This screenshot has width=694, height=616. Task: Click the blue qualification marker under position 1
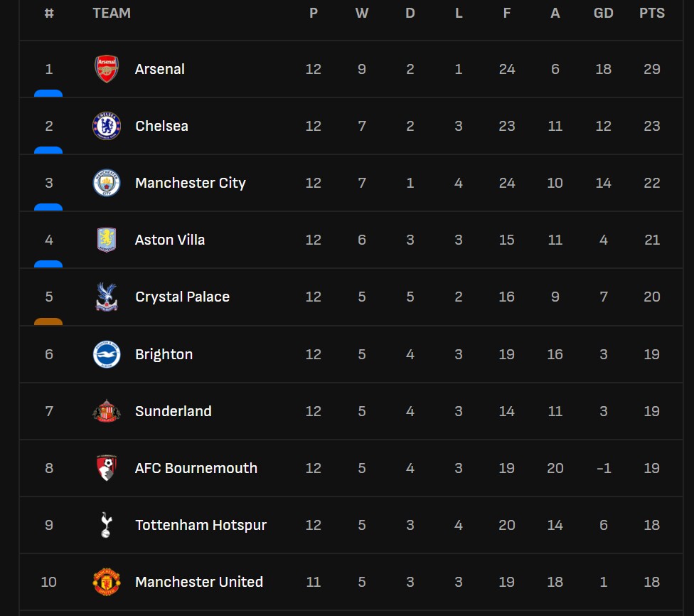pyautogui.click(x=48, y=93)
